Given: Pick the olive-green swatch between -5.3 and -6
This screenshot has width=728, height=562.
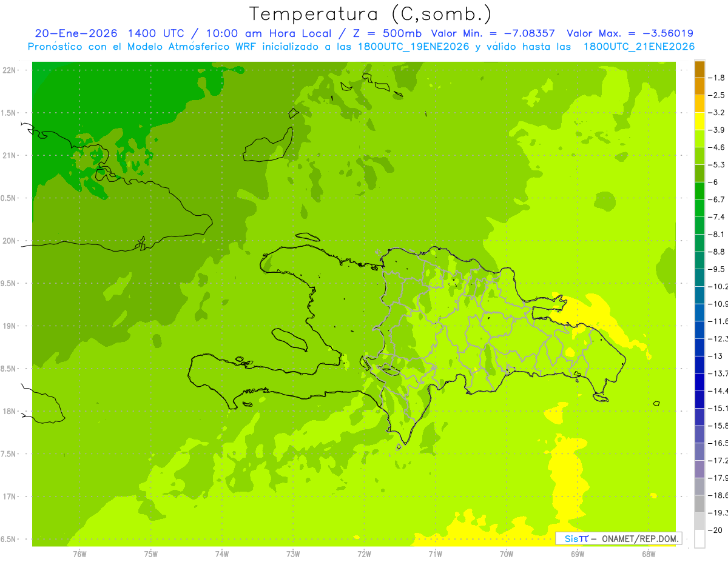Looking at the screenshot, I should click(x=699, y=174).
